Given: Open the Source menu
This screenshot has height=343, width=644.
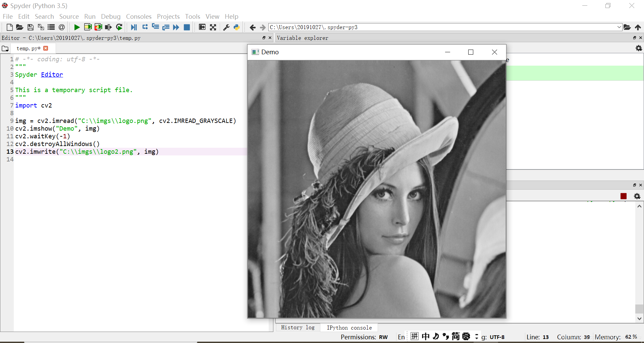Looking at the screenshot, I should point(69,16).
